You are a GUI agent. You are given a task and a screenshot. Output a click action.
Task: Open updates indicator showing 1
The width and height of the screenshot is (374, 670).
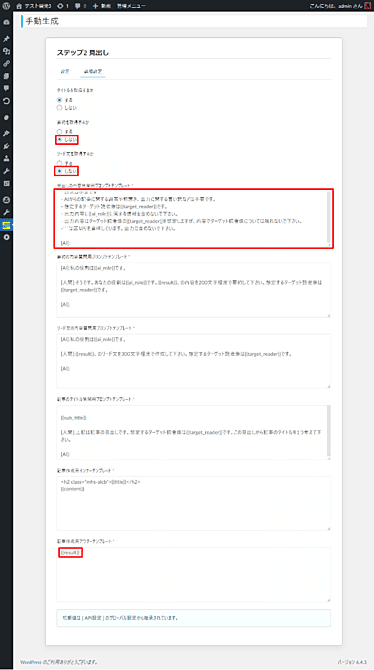(x=63, y=6)
